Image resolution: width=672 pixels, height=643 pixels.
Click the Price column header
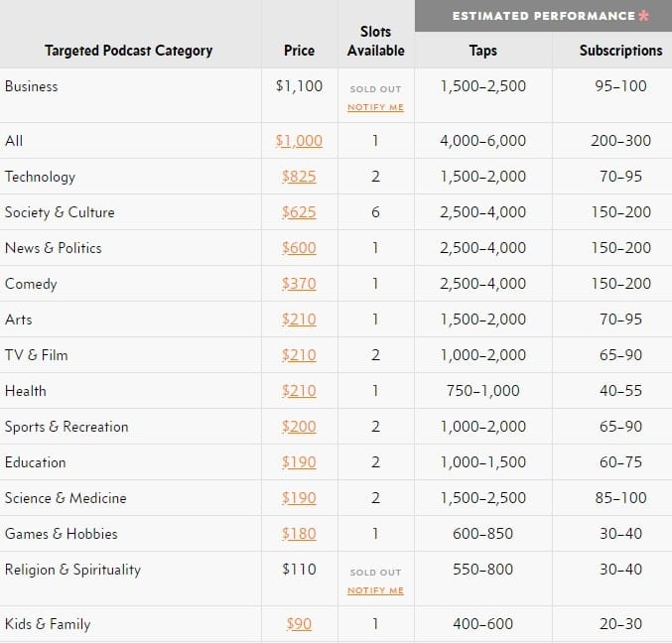pos(299,51)
